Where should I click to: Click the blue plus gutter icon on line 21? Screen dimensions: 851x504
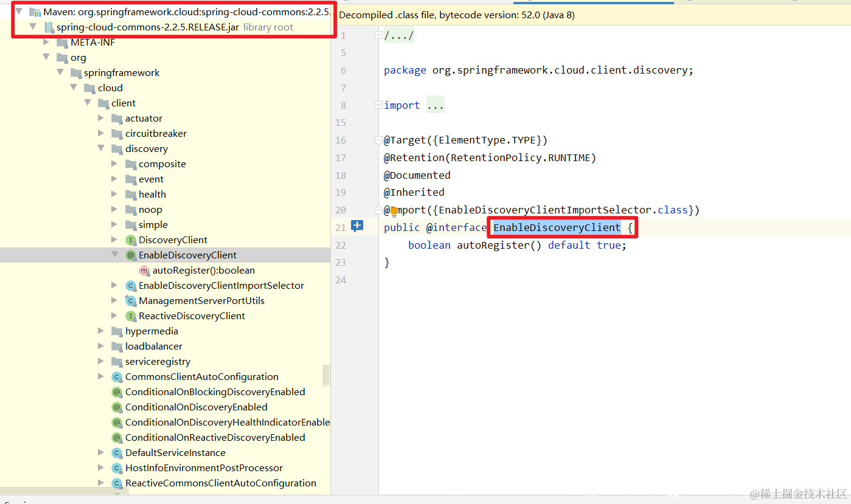coord(358,226)
